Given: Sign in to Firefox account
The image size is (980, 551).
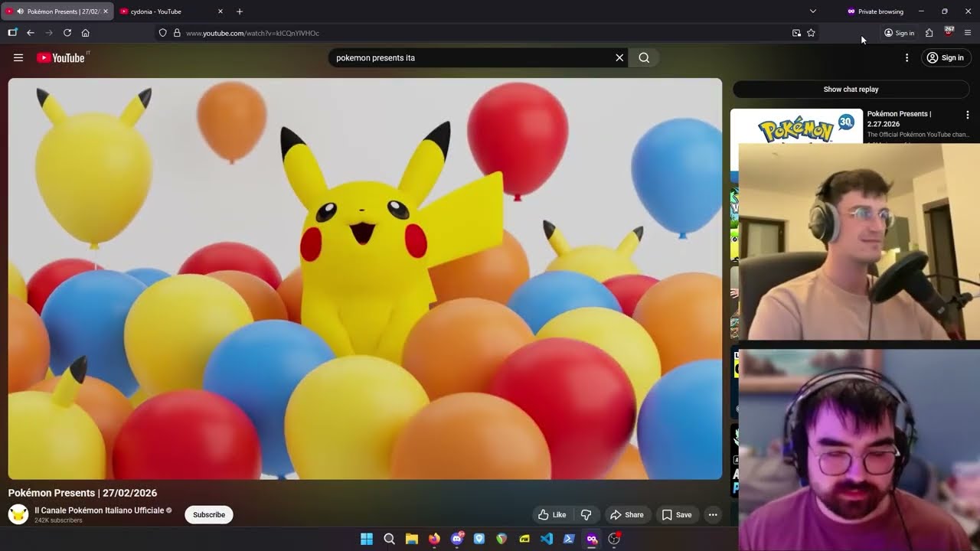Looking at the screenshot, I should tap(899, 33).
